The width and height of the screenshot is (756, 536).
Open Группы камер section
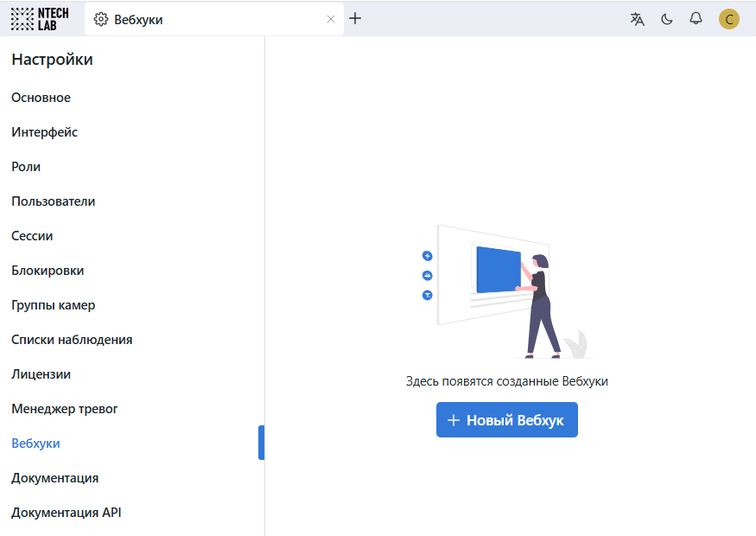click(x=54, y=305)
